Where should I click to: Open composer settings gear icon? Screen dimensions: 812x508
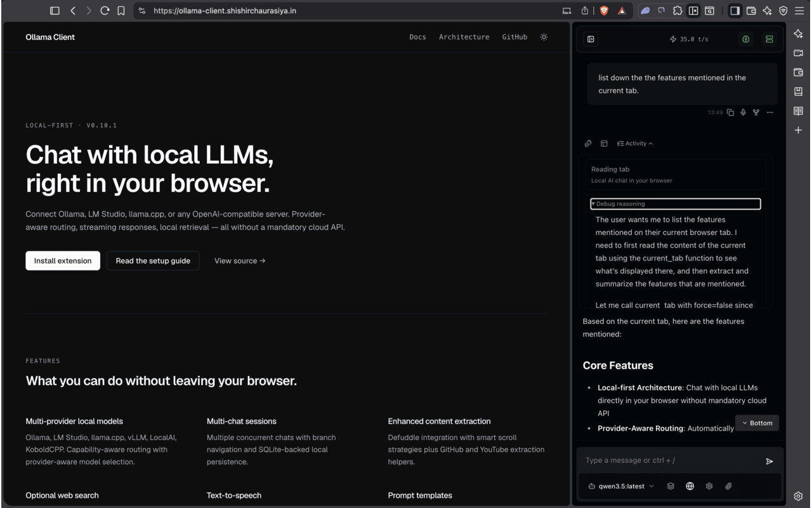(709, 486)
